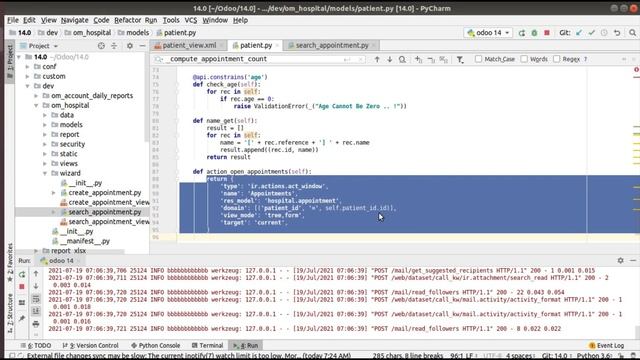Select create_appointment.py in project tree
640x360 pixels.
(x=105, y=193)
